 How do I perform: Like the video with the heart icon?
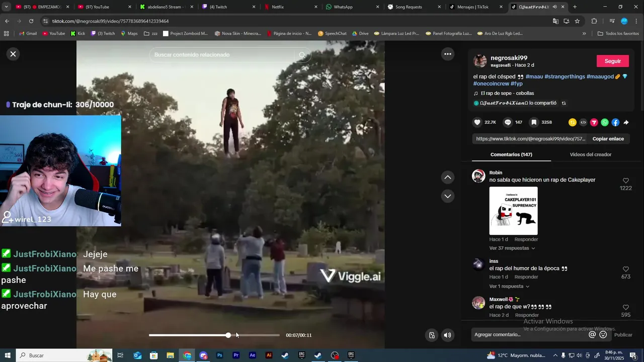pyautogui.click(x=477, y=122)
